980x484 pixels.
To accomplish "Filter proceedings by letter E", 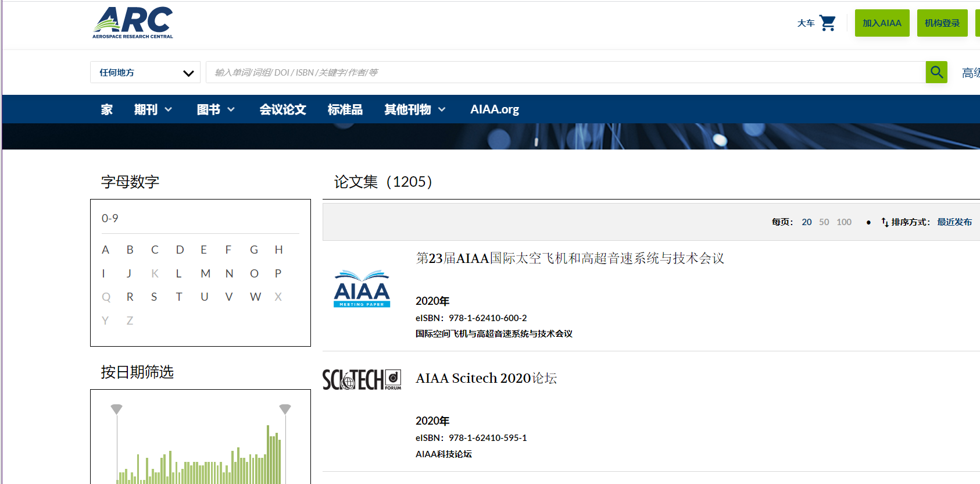I will [204, 250].
